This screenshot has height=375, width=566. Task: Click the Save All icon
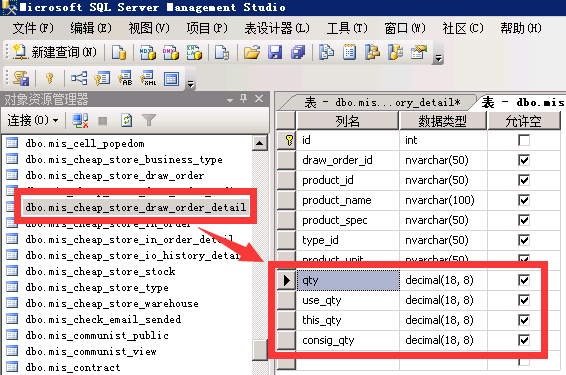point(298,53)
